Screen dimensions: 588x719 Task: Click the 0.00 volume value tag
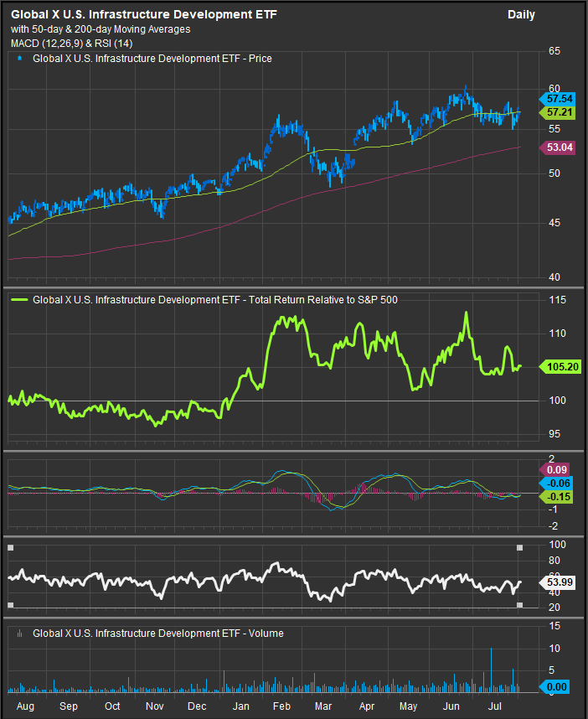click(x=554, y=687)
